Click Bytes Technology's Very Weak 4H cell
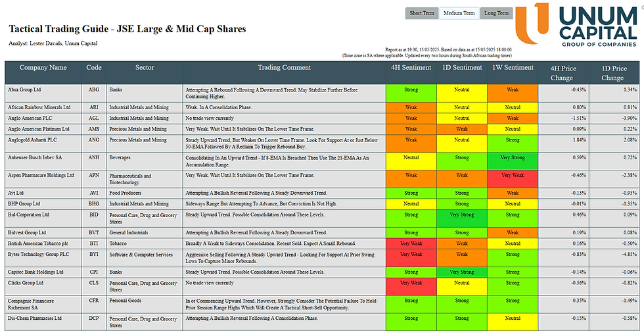The width and height of the screenshot is (644, 331). [x=411, y=258]
